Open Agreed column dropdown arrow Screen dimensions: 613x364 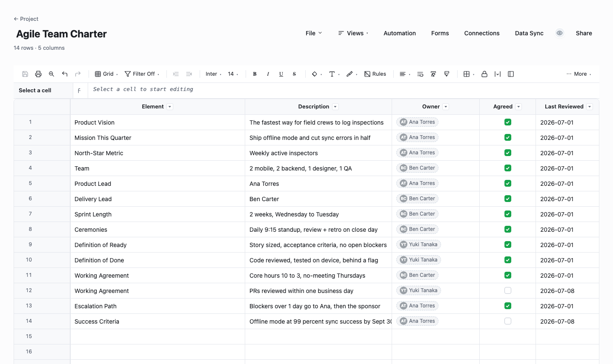(x=518, y=107)
